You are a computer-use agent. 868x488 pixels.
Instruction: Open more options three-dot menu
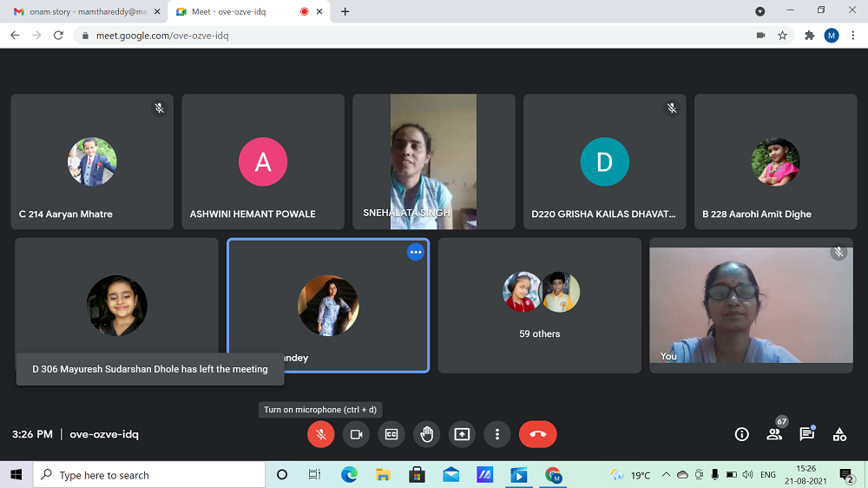pos(496,434)
